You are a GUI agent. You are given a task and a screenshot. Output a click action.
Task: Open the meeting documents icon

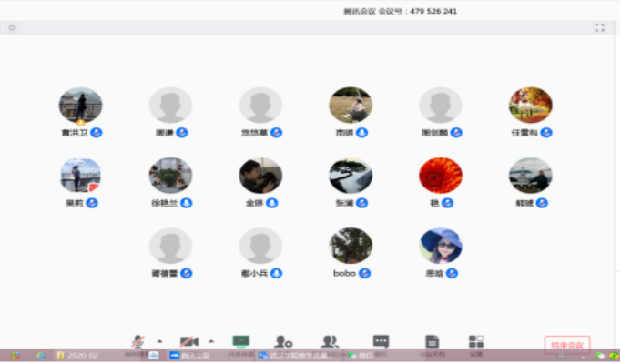[429, 341]
